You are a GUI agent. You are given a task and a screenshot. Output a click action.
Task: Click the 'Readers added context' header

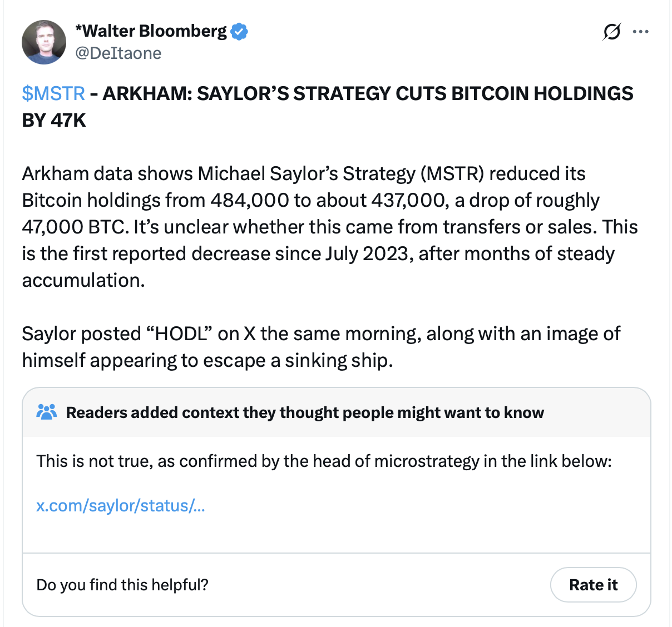(x=305, y=412)
